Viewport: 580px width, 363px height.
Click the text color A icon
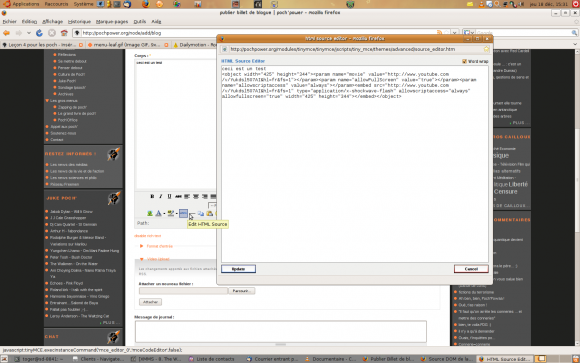(158, 214)
